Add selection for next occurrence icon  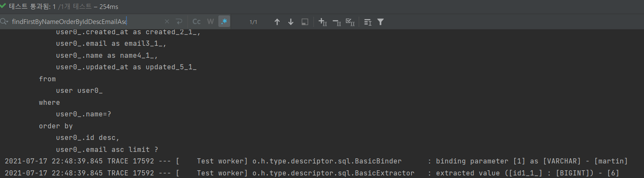click(323, 22)
